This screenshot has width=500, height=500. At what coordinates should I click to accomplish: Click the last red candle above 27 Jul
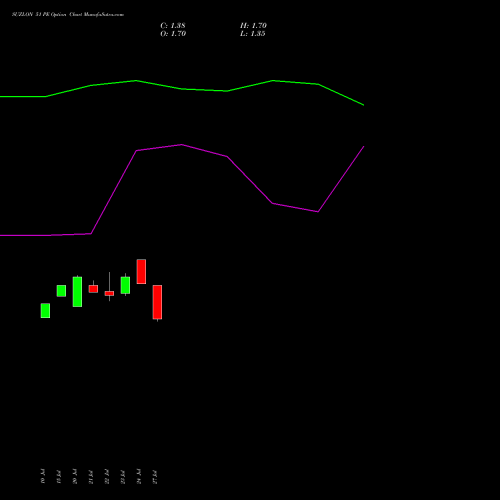(157, 302)
